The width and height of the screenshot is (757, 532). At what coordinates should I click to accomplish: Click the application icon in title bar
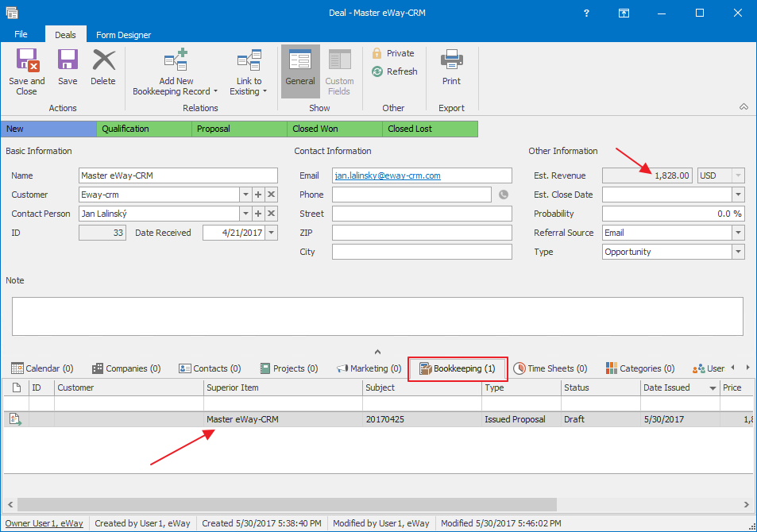pos(12,13)
